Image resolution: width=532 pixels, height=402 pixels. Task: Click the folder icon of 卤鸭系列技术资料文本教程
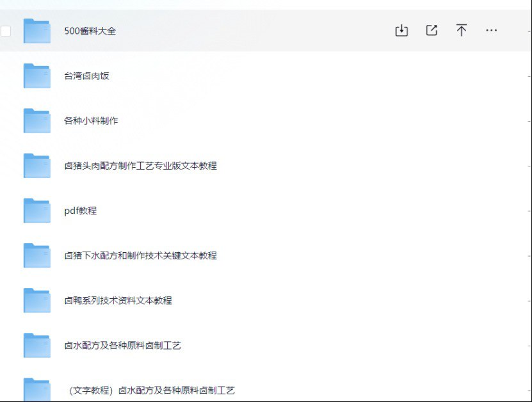coord(37,301)
